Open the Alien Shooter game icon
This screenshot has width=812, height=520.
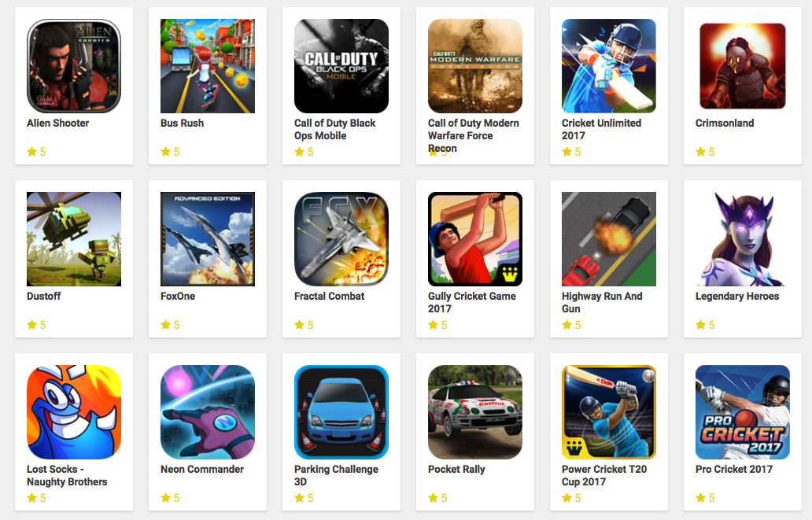(x=73, y=66)
